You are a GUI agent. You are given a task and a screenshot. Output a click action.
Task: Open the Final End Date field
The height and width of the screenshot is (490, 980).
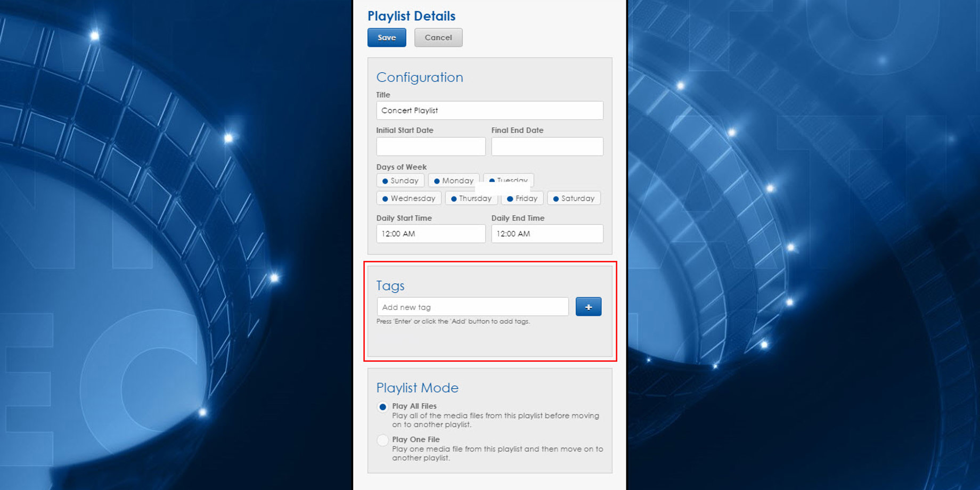pos(547,146)
